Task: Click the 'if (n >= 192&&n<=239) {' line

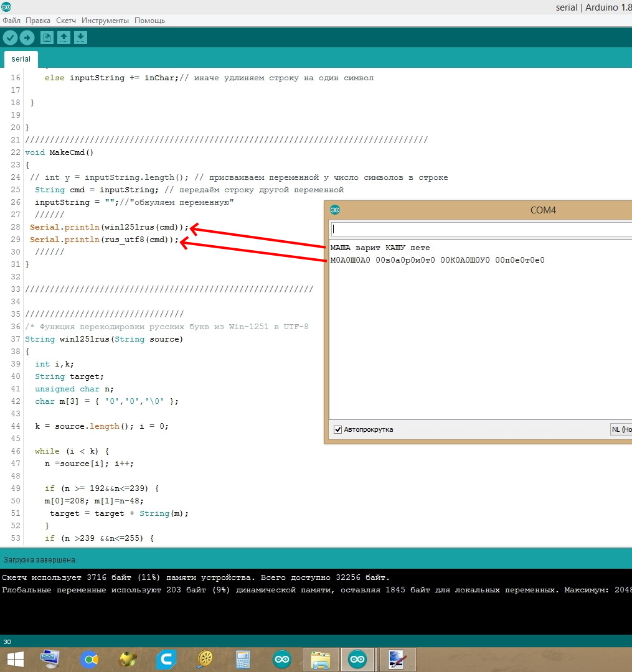Action: [x=101, y=488]
